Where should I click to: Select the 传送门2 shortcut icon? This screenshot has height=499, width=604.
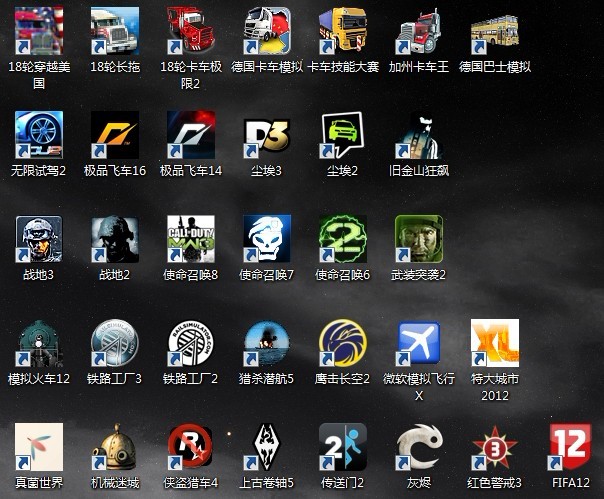tap(343, 447)
